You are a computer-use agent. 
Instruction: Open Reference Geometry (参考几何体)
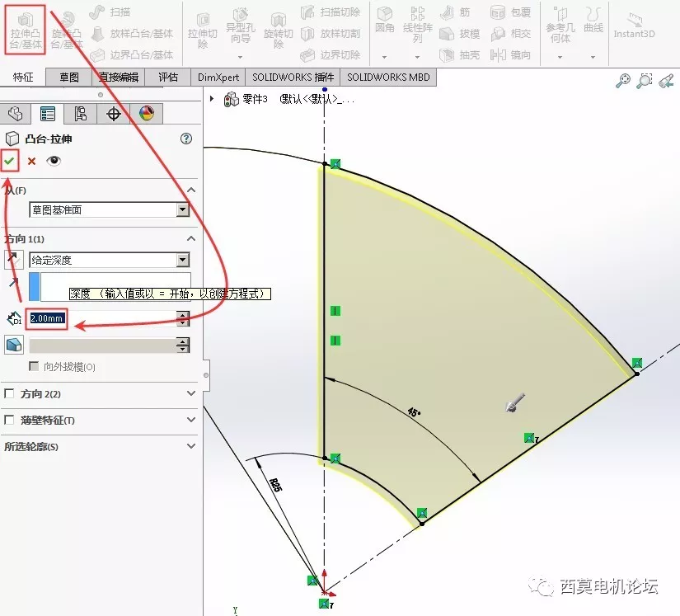[560, 26]
